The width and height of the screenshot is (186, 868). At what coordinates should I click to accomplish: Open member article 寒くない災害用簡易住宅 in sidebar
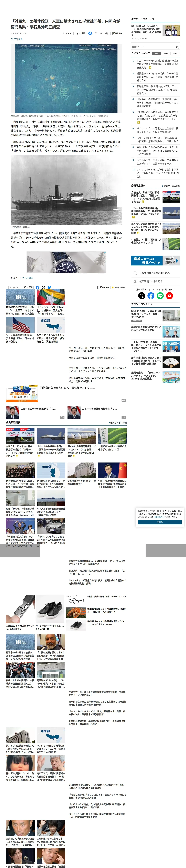click(146, 228)
